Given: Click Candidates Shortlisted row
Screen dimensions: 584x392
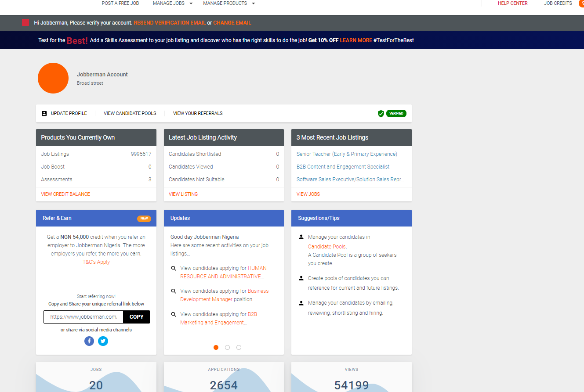Looking at the screenshot, I should click(224, 154).
